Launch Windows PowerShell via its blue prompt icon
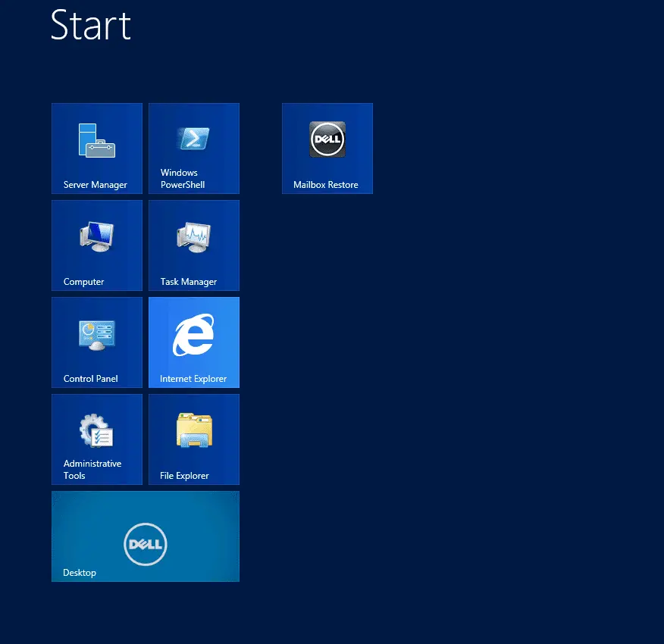The image size is (664, 644). coord(193,139)
